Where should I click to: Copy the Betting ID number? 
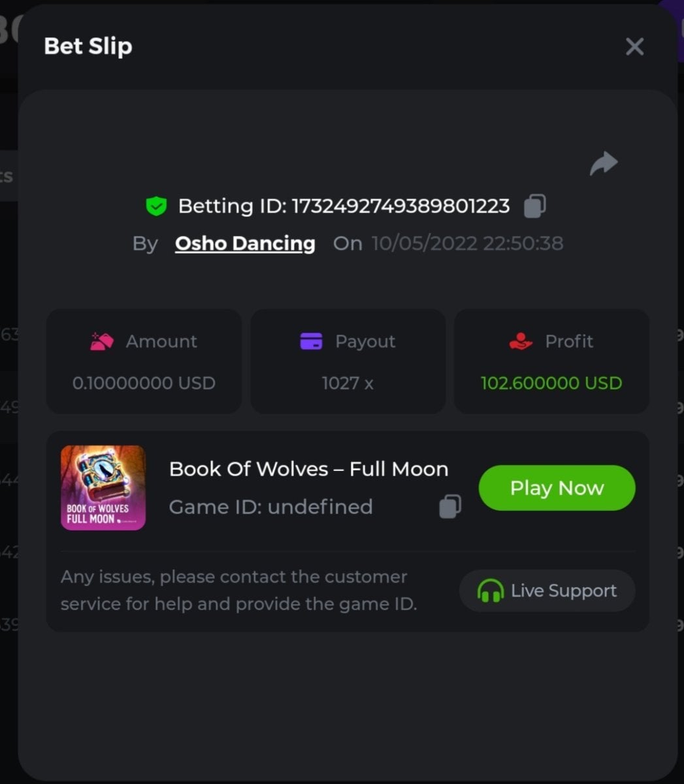click(x=535, y=206)
